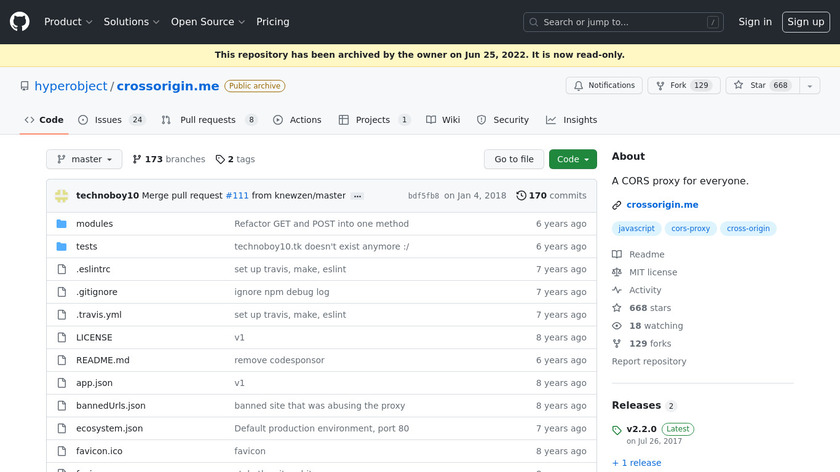Click the Sign in link
This screenshot has height=472, width=840.
pyautogui.click(x=755, y=22)
